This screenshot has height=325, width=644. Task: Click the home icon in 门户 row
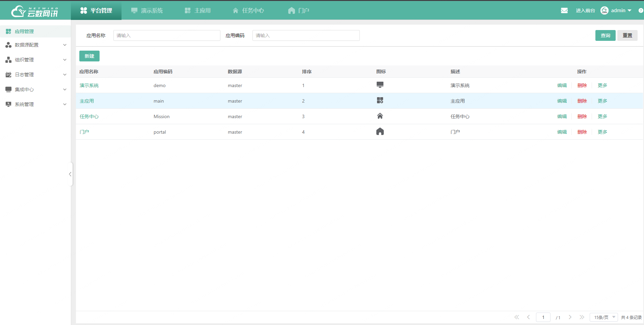[380, 132]
